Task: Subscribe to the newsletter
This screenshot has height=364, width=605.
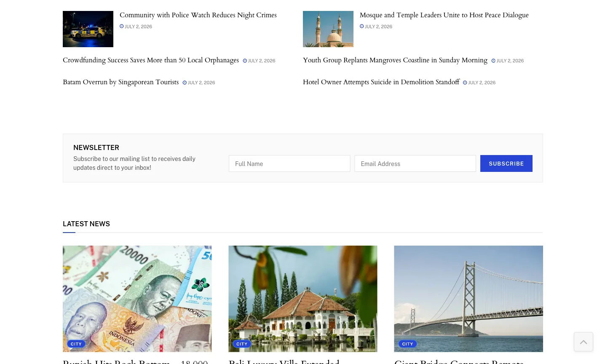Action: 506,163
